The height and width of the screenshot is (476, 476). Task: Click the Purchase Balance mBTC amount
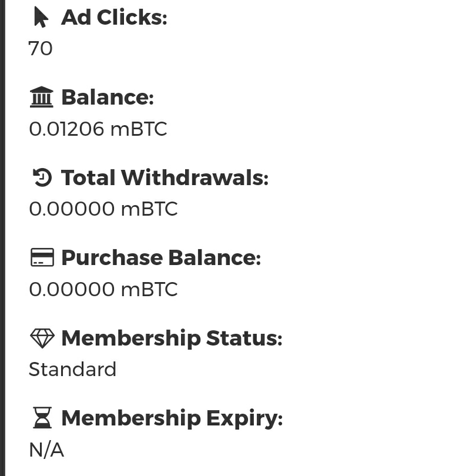click(103, 289)
